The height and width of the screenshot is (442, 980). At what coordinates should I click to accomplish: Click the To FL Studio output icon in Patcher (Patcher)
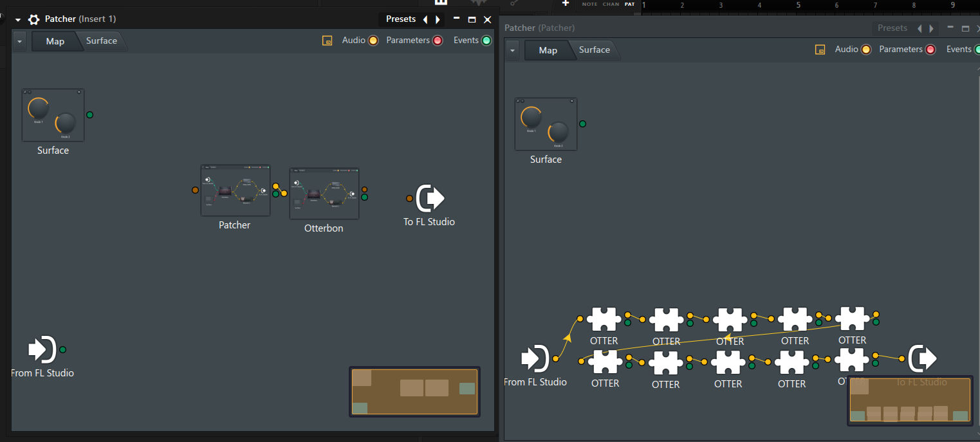[922, 358]
